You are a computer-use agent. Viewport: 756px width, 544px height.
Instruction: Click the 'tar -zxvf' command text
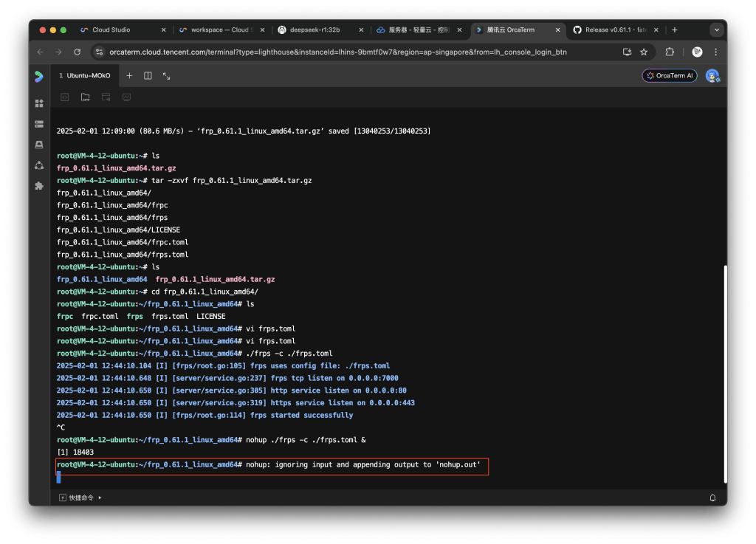(x=171, y=181)
